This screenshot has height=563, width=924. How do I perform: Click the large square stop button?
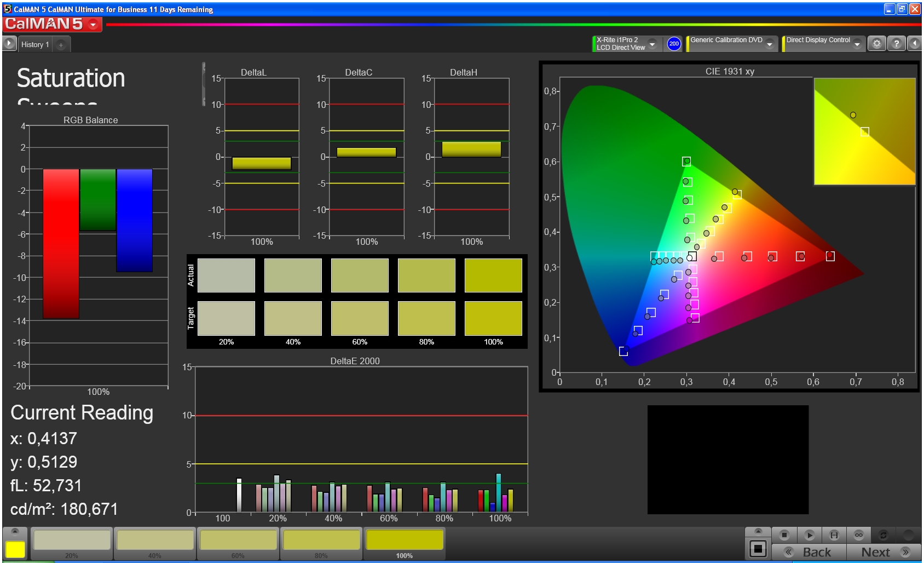(758, 549)
